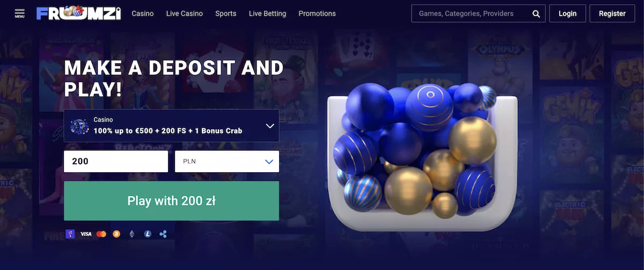Expand the Casino bonus selector chevron

coord(270,126)
